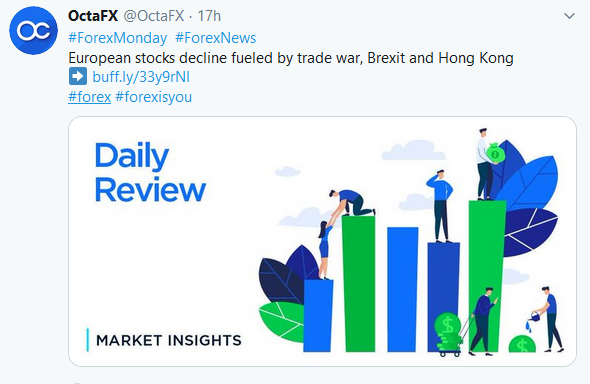Expand the tweet options chevron menu
Image resolution: width=590 pixels, height=384 pixels.
(x=569, y=16)
